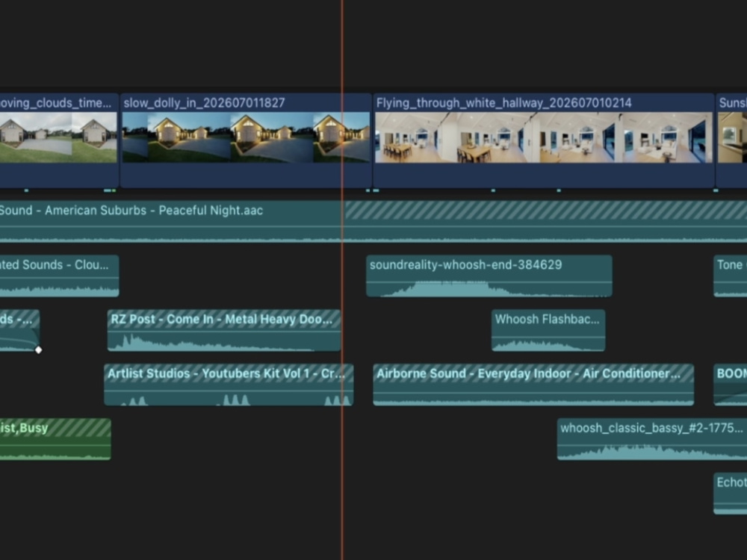This screenshot has width=747, height=560.
Task: Select the soundreality-whoosh-end-384629 audio clip
Action: click(x=489, y=276)
